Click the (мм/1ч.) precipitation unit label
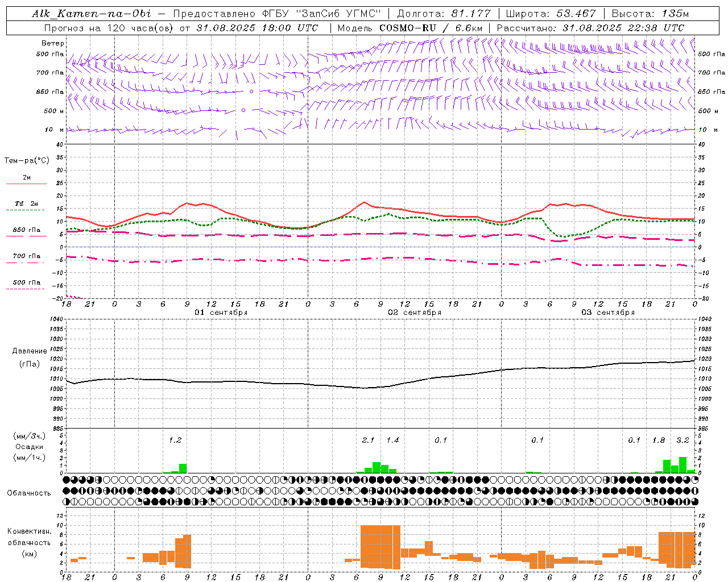728x582 pixels. [30, 458]
